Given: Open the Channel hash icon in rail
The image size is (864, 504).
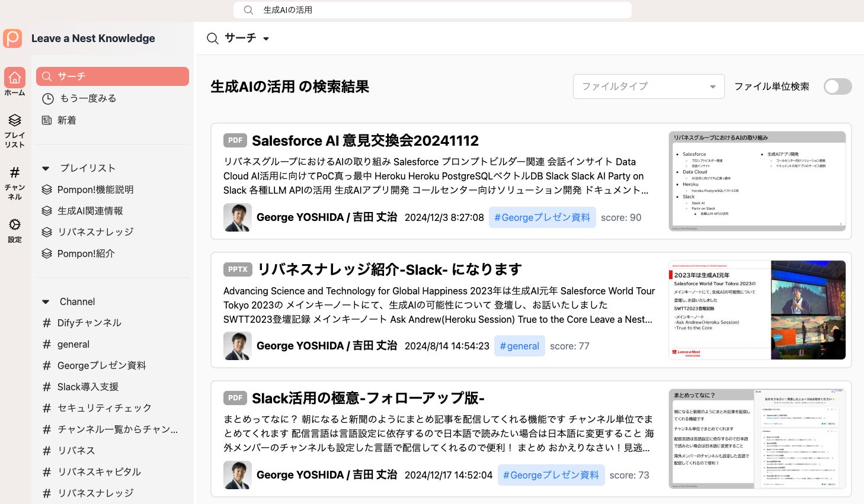Looking at the screenshot, I should click(x=15, y=172).
